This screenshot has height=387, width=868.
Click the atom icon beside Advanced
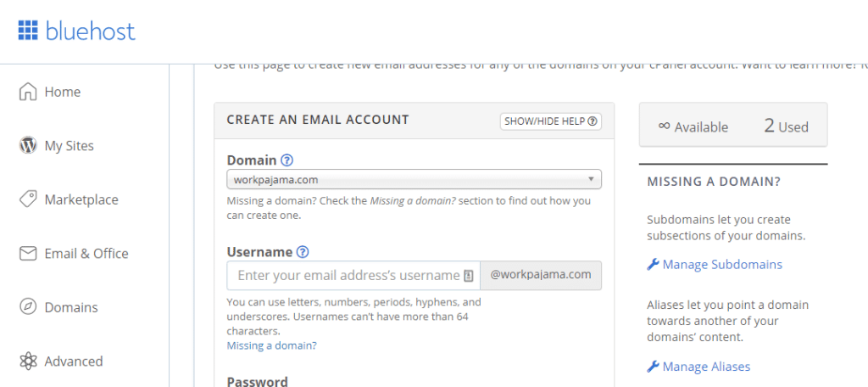click(28, 361)
